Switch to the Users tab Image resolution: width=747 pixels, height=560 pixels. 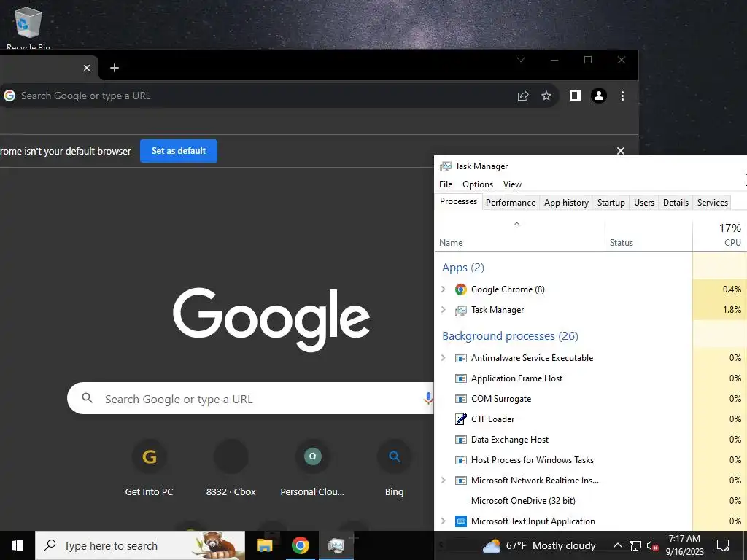click(x=643, y=203)
